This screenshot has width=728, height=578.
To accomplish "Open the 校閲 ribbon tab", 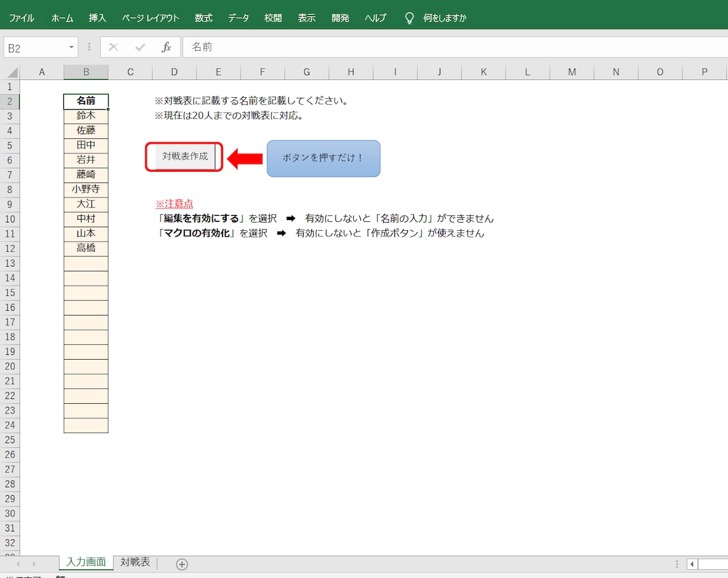I will 273,18.
